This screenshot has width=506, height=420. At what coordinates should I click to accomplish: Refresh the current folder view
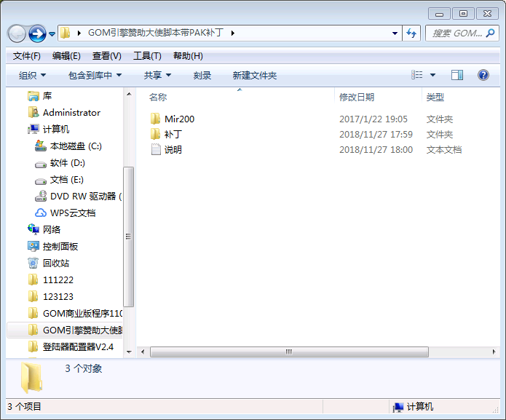[411, 33]
